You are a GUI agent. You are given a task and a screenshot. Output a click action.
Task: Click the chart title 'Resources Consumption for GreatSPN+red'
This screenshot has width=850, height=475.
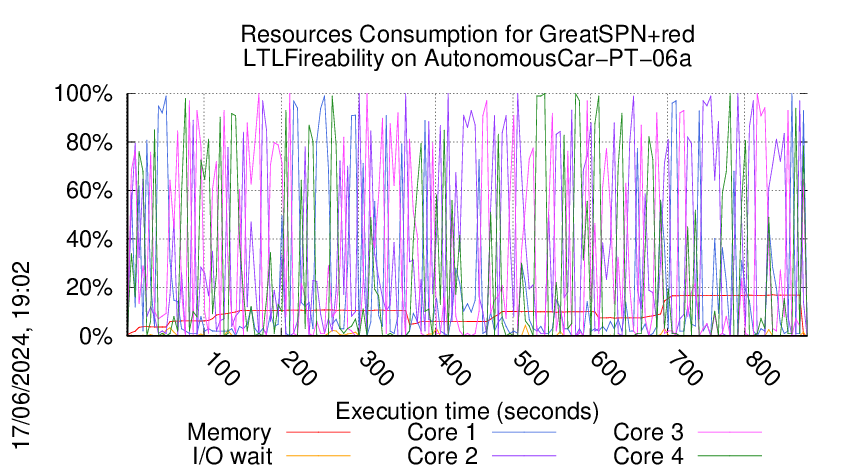pos(467,34)
